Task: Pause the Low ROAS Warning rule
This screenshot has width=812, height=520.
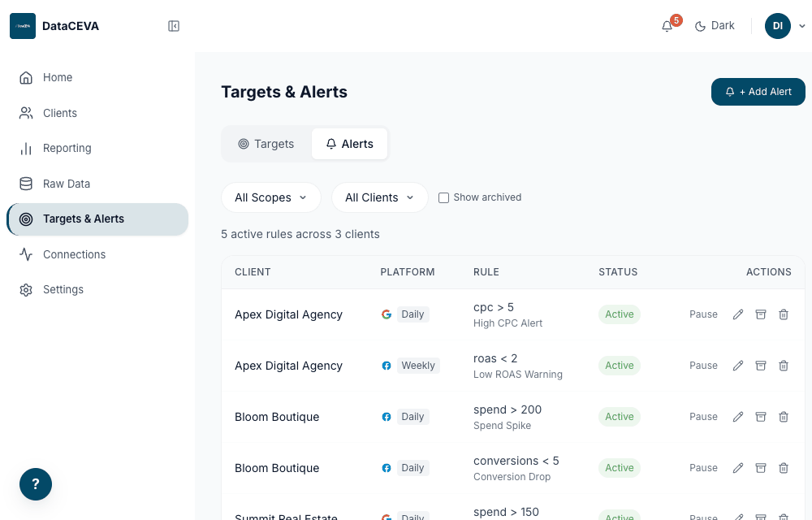Action: (703, 366)
